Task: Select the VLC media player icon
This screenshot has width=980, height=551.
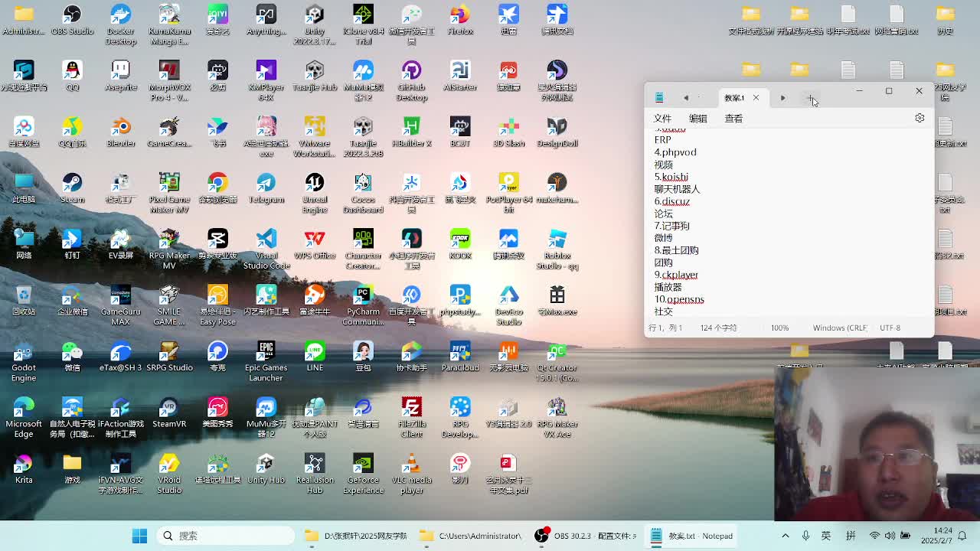Action: [x=411, y=474]
